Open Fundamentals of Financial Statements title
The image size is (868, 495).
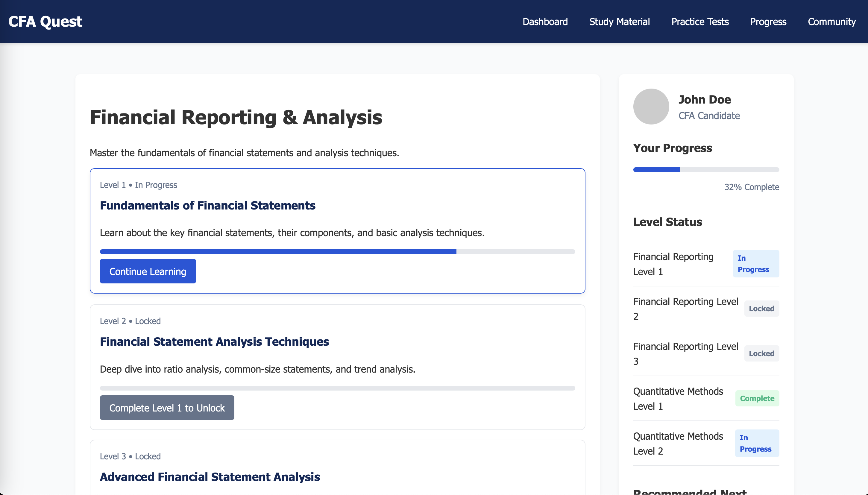click(208, 205)
